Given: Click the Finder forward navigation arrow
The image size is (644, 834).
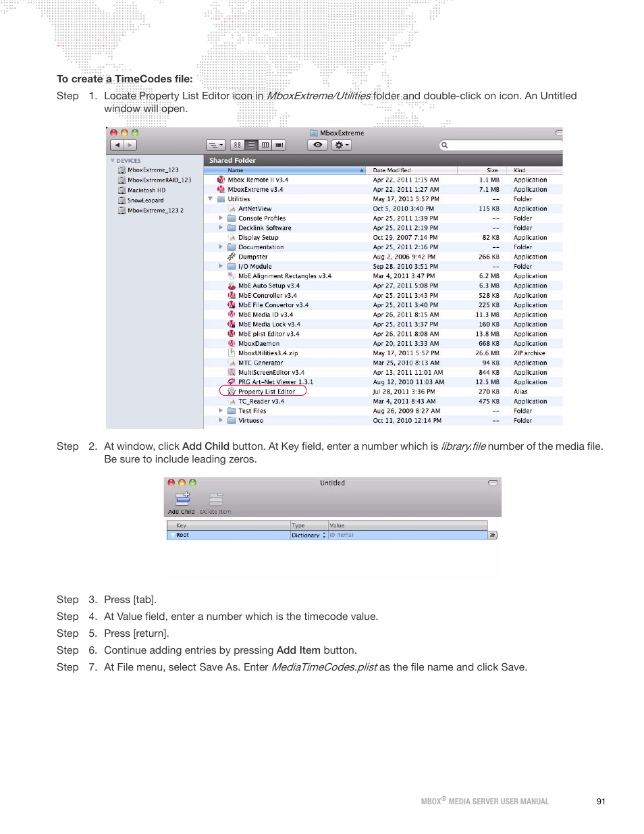Looking at the screenshot, I should (x=130, y=145).
